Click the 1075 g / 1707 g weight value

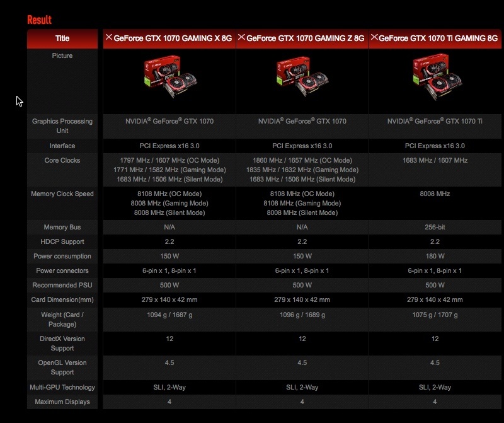tap(435, 315)
